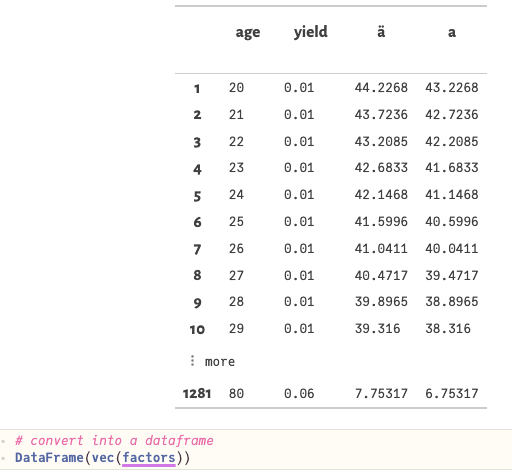
Task: Click age value 80 in last row
Action: (236, 394)
